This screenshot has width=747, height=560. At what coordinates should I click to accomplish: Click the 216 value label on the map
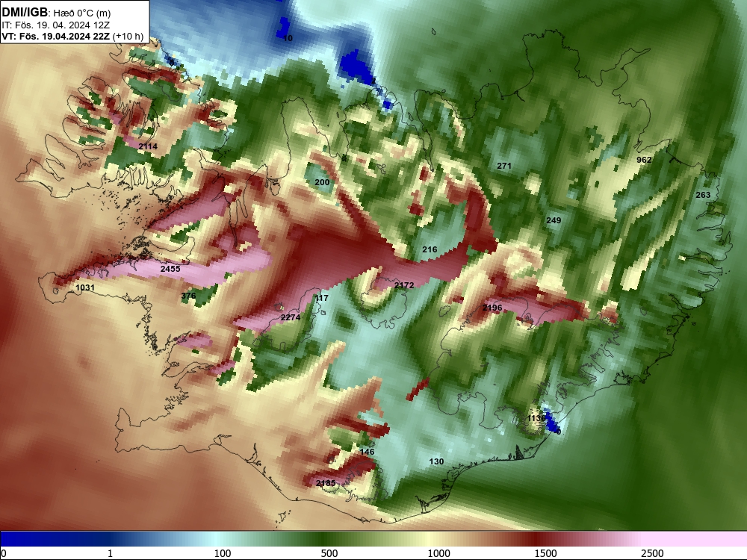pyautogui.click(x=430, y=249)
